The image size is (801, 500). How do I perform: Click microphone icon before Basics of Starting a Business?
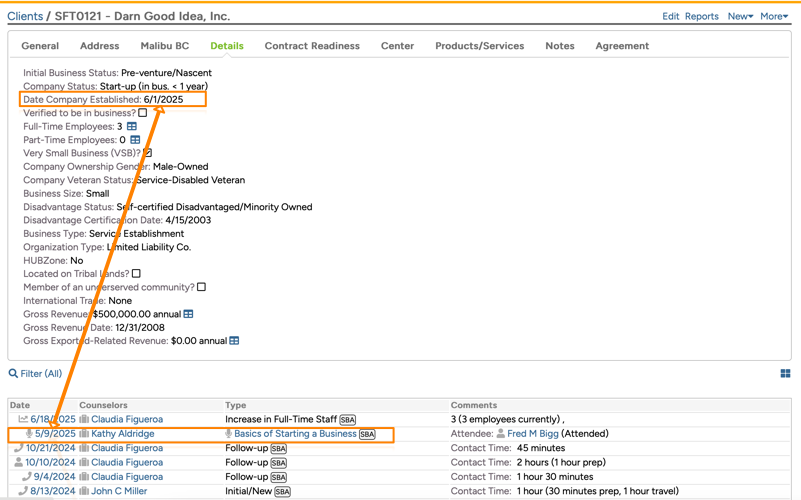228,434
